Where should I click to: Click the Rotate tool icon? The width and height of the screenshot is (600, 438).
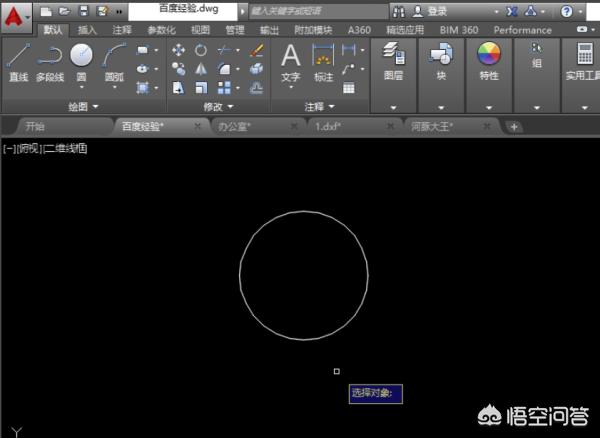(201, 50)
